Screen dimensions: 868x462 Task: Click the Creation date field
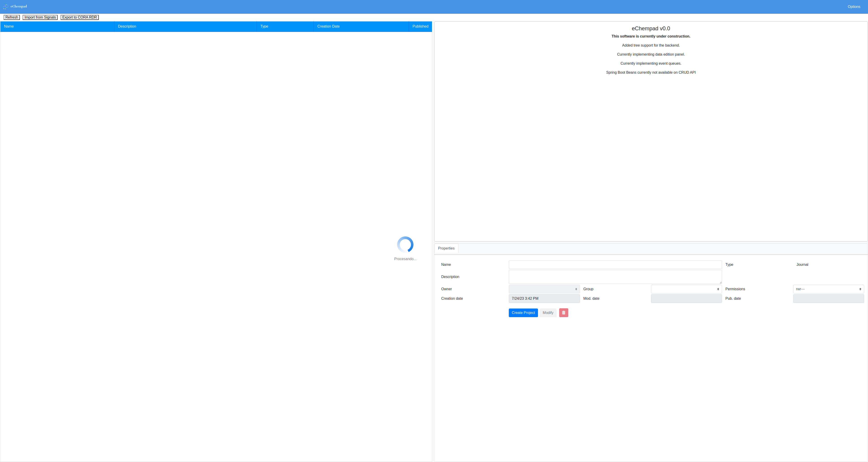544,299
